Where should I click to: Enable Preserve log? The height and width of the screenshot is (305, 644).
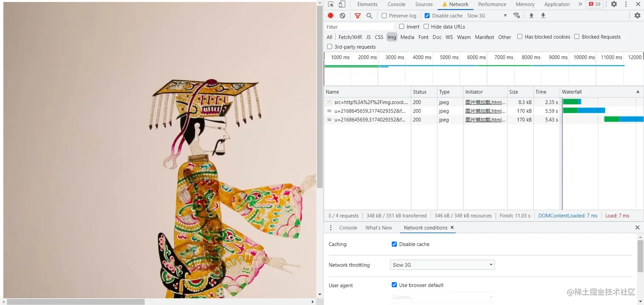click(x=384, y=15)
